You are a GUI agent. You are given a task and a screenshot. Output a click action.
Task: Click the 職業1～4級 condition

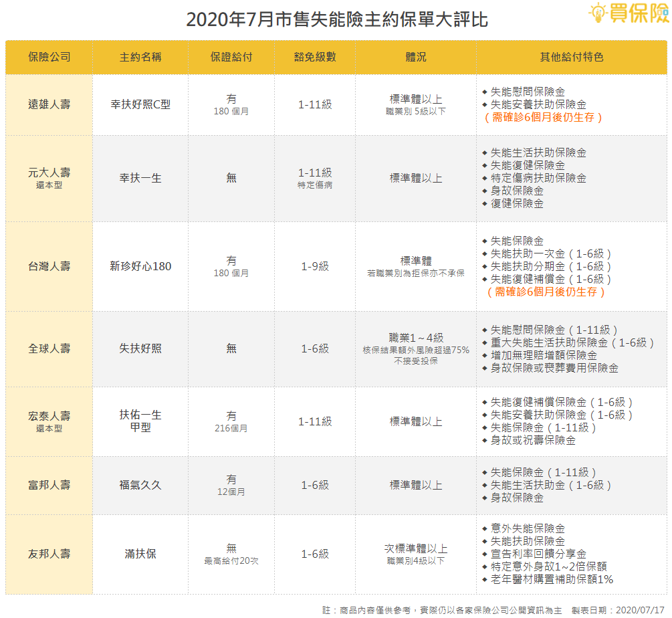416,338
